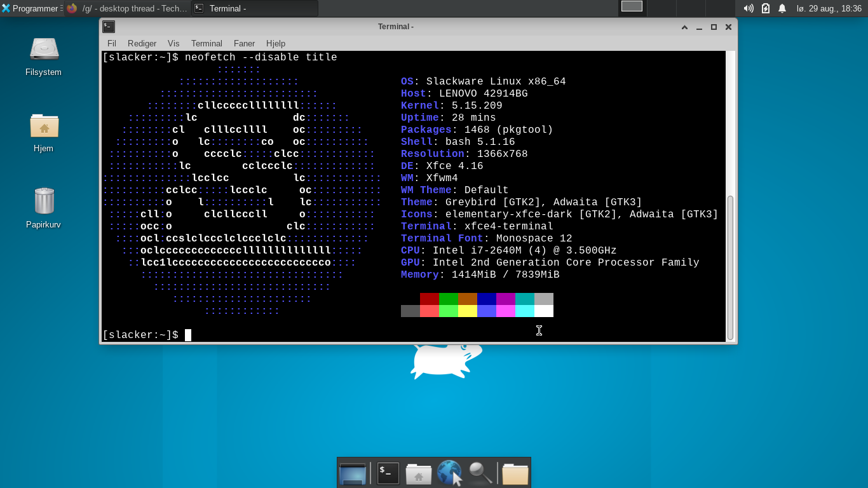868x488 pixels.
Task: Show notifications via the bell icon
Action: (782, 8)
